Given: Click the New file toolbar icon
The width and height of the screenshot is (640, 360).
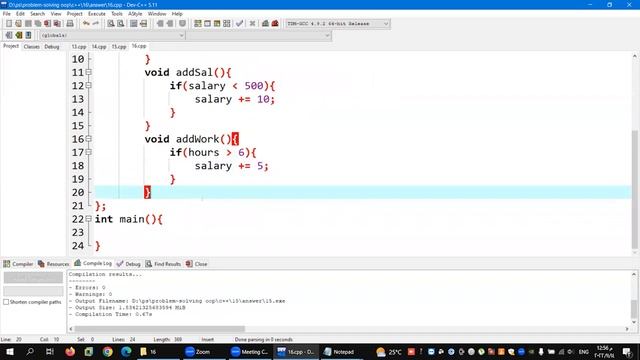Looking at the screenshot, I should tap(9, 24).
